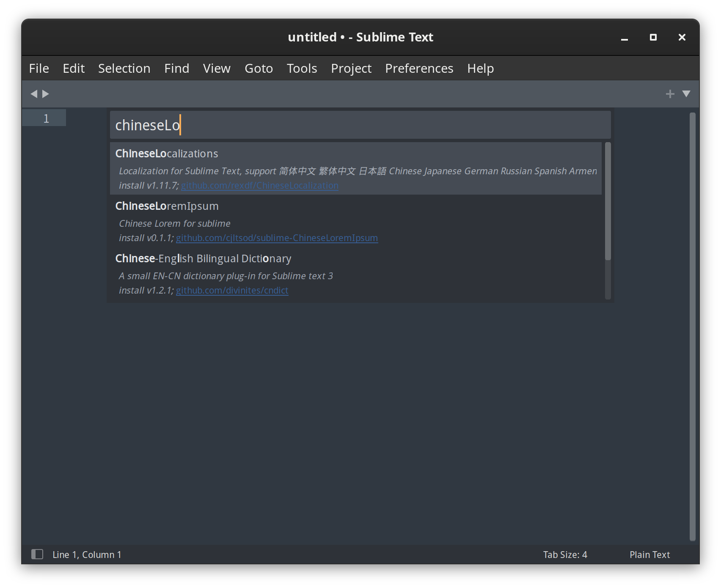Select Chinese-English Bilingual Dictionary package
Viewport: 721px width, 588px height.
coord(355,274)
